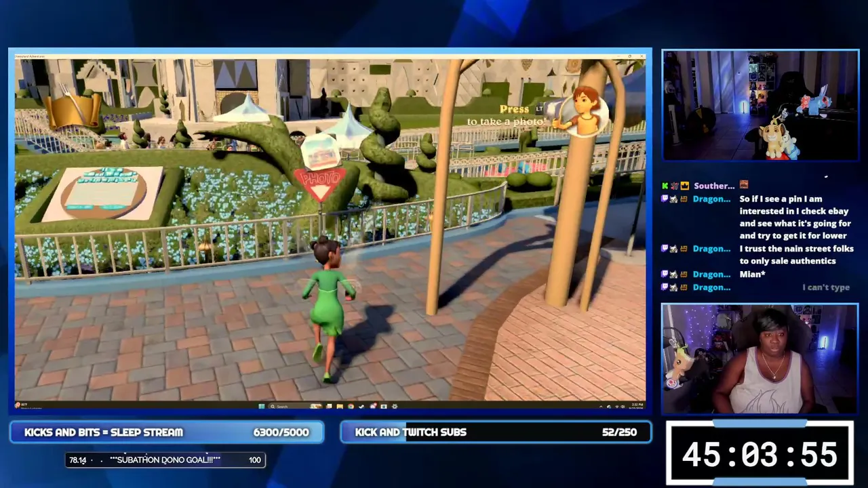The height and width of the screenshot is (488, 868).
Task: Click the "78.14" dono amount
Action: pyautogui.click(x=78, y=460)
